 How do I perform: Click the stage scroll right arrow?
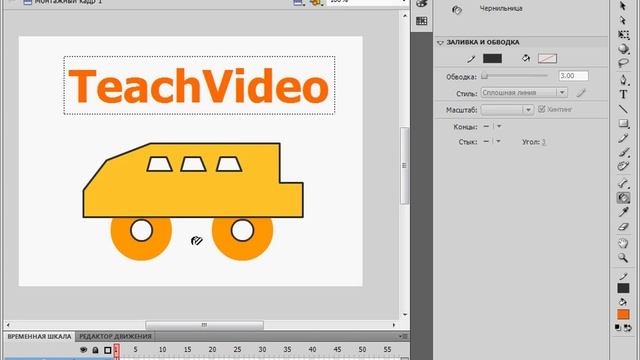394,325
